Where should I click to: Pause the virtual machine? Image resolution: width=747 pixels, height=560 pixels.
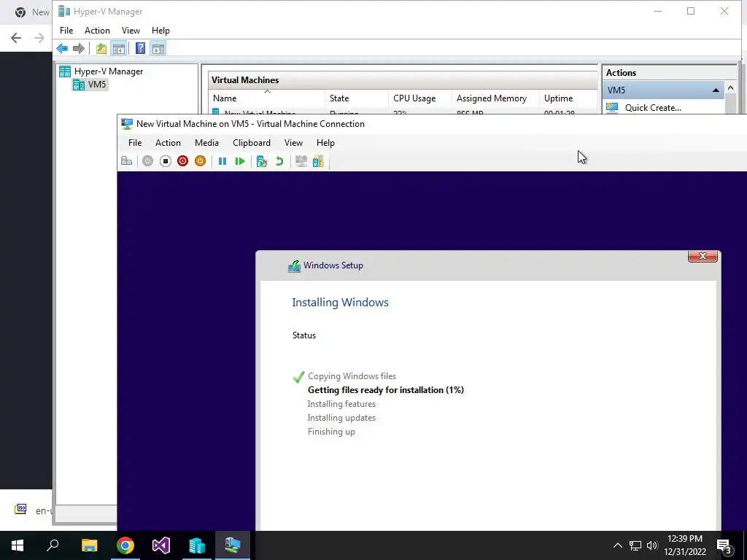[x=222, y=161]
